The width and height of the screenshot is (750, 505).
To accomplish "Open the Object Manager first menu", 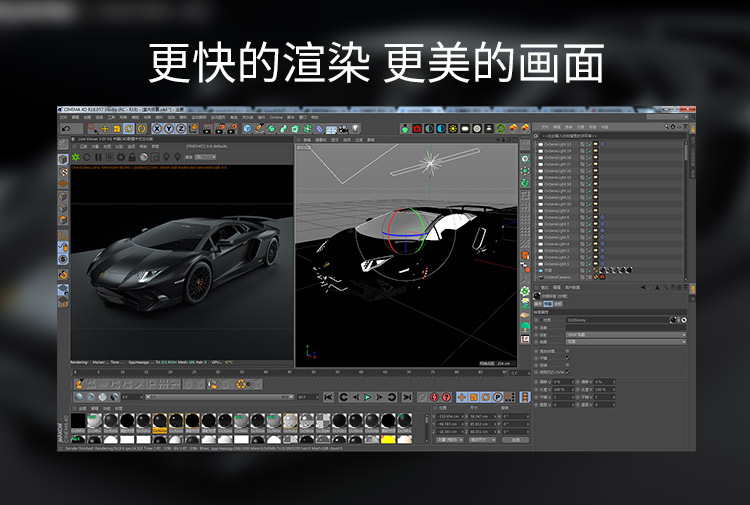I will pyautogui.click(x=545, y=127).
